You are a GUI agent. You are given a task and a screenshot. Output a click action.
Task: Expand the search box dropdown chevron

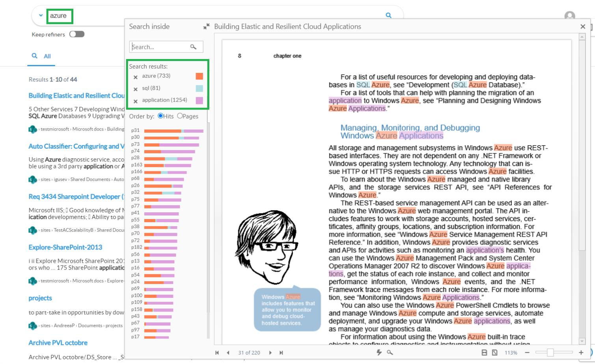click(41, 15)
